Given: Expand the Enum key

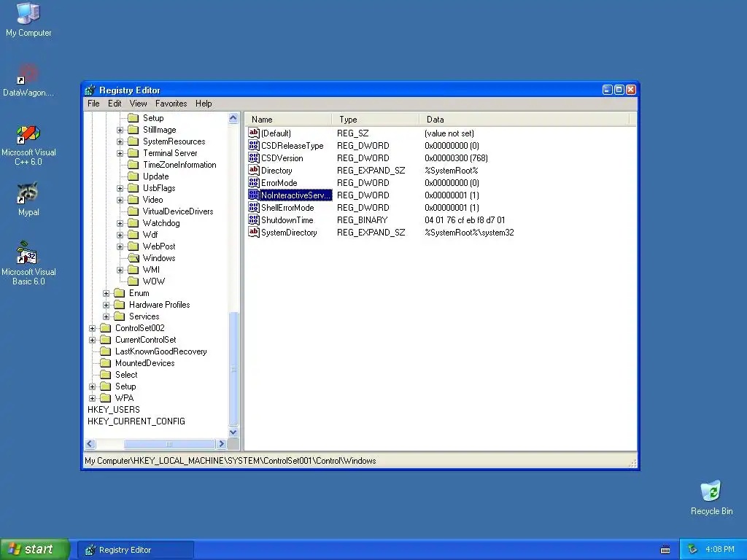Looking at the screenshot, I should 107,293.
